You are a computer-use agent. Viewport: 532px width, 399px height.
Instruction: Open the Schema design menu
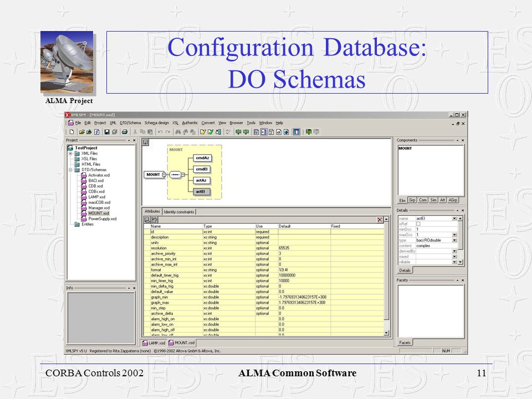pos(156,123)
